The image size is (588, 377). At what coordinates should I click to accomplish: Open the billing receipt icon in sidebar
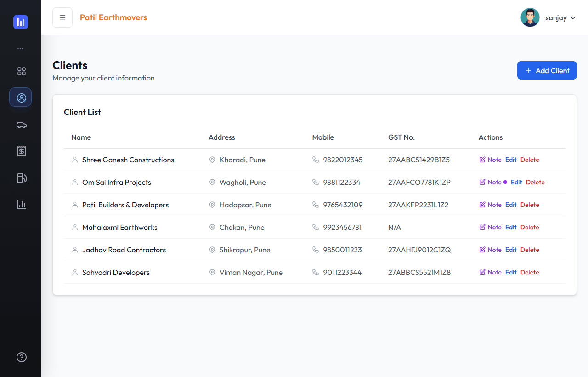[x=22, y=151]
